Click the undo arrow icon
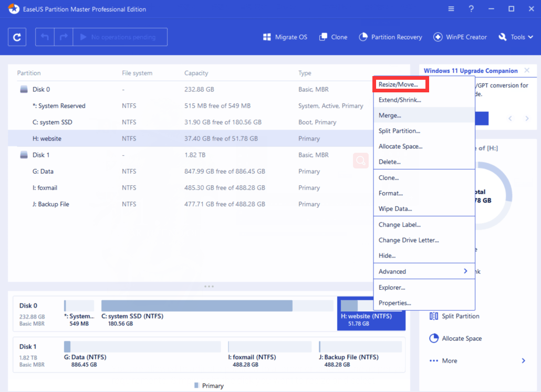Image resolution: width=541 pixels, height=392 pixels. click(45, 37)
